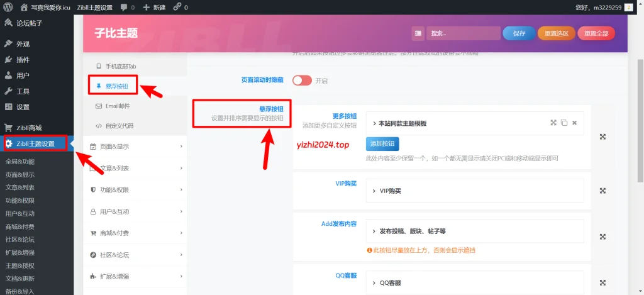Image resolution: width=644 pixels, height=295 pixels.
Task: Open the Email邮件 settings tab
Action: (x=135, y=106)
